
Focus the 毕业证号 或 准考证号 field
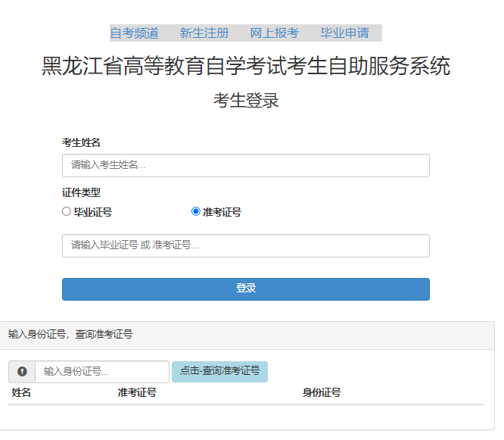(246, 245)
